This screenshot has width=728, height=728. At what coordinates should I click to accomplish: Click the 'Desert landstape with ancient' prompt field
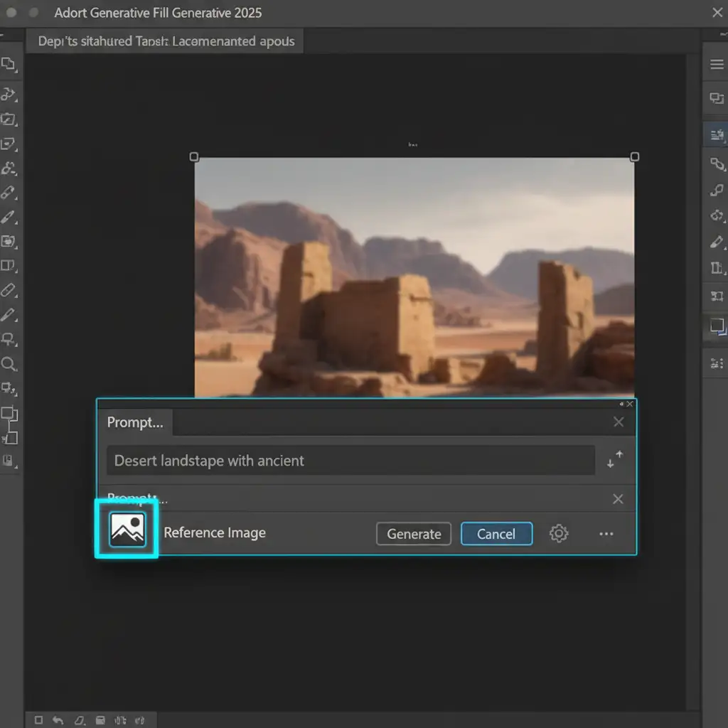pyautogui.click(x=350, y=461)
